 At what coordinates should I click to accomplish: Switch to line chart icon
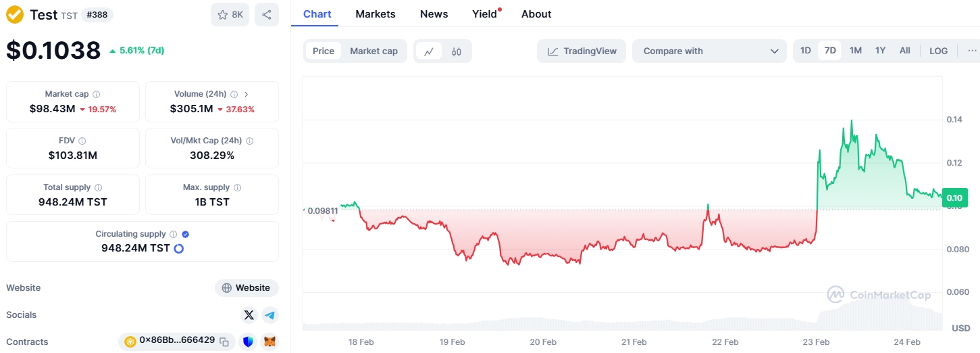coord(429,51)
